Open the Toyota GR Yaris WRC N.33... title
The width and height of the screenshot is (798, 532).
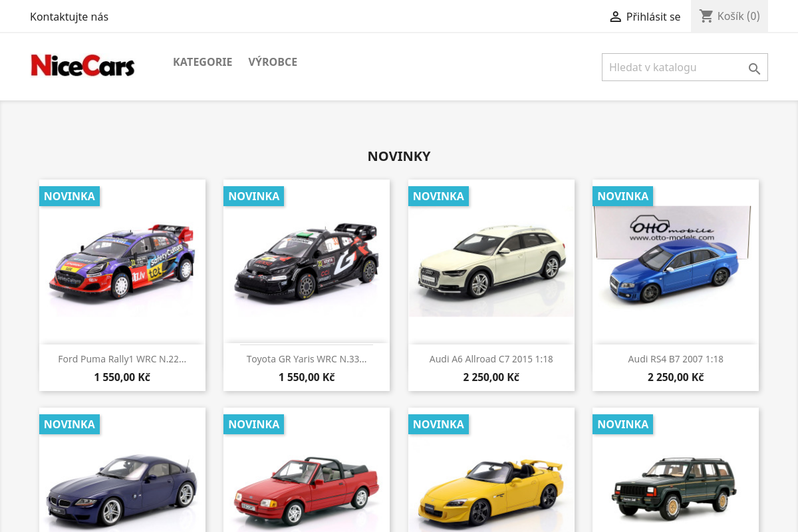[307, 359]
